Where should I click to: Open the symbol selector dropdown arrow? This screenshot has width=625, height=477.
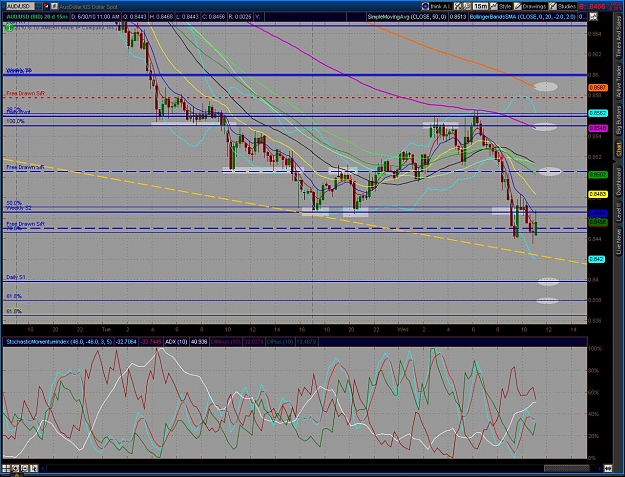coord(38,6)
